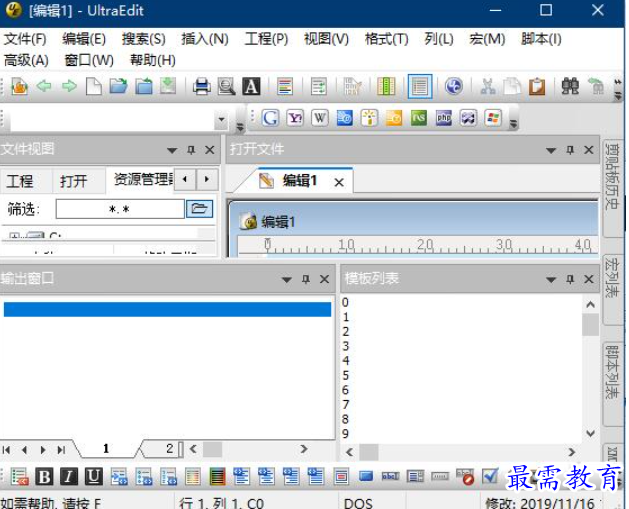Click the font 'A' toolbar icon
The height and width of the screenshot is (509, 629).
[x=251, y=86]
